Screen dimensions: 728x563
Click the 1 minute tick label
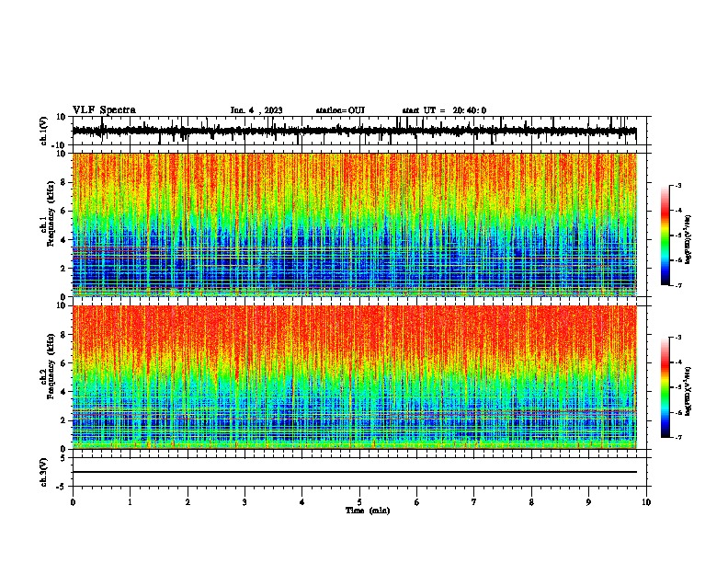pos(130,502)
